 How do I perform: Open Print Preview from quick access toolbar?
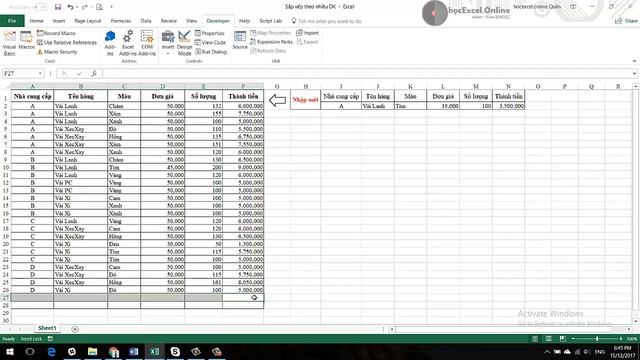coord(99,7)
